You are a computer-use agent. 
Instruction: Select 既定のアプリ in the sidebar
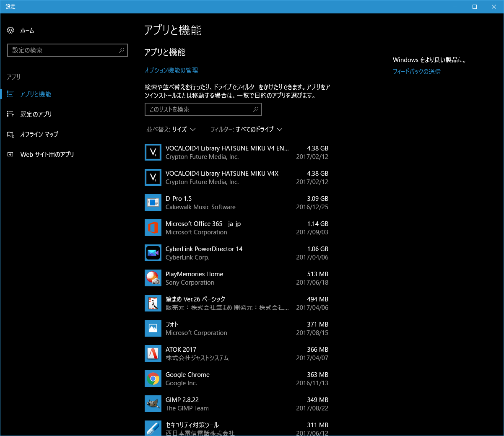coord(36,114)
